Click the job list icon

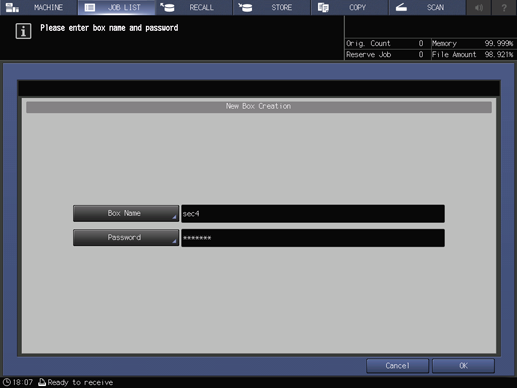(x=90, y=7)
